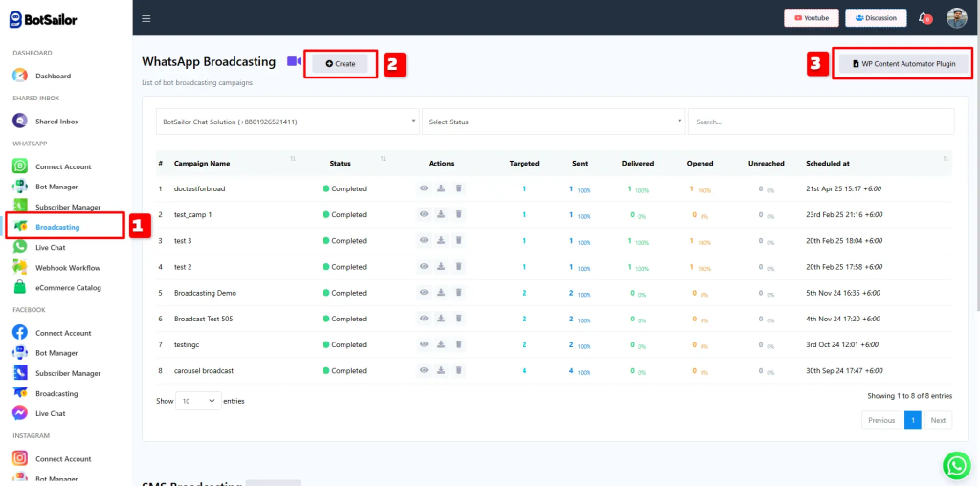View the test 2 campaign eye icon
Screen dimensions: 980x486
pos(424,267)
